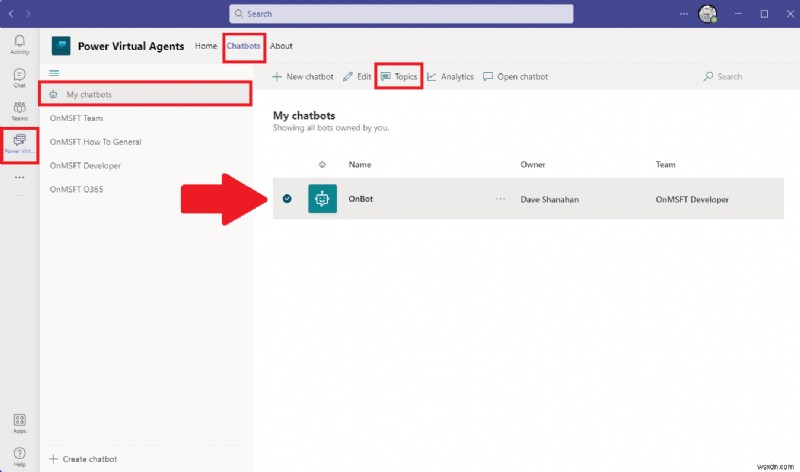Screen dimensions: 800x472
Task: Open the profile avatar menu
Action: (x=708, y=14)
